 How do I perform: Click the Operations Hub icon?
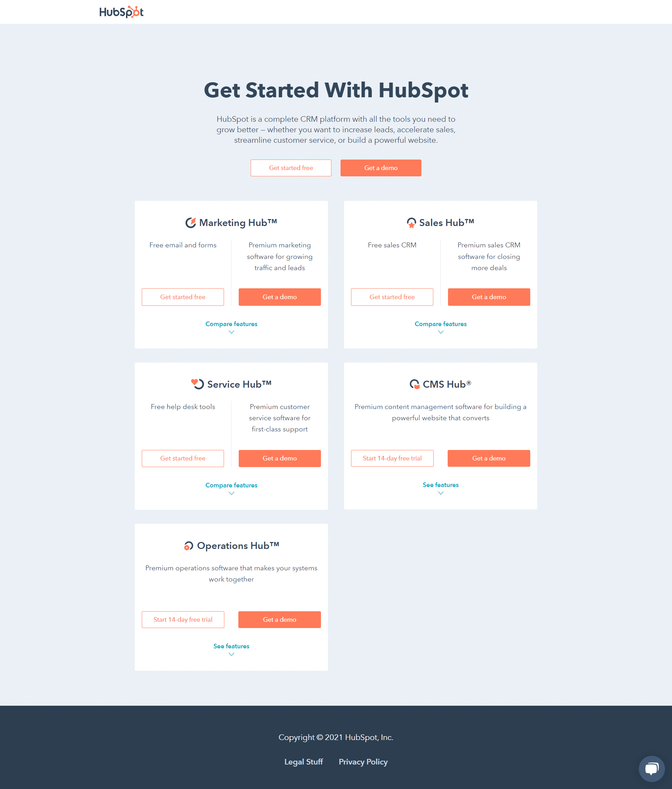[189, 545]
